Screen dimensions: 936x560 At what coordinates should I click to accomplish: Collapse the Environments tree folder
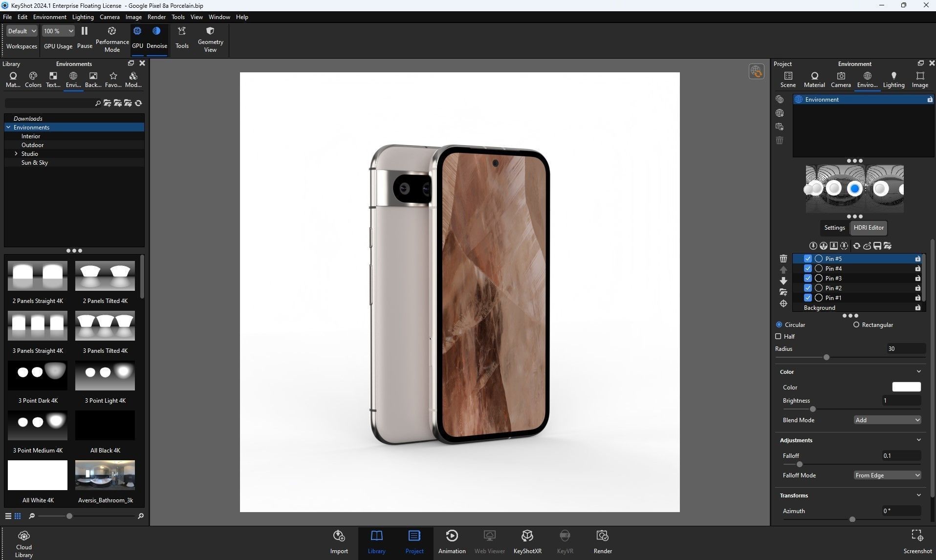(8, 127)
